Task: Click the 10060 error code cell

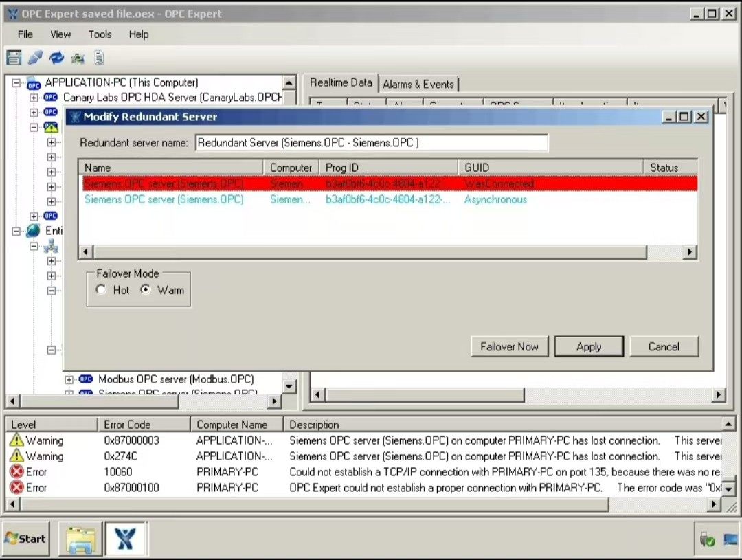Action: tap(118, 472)
